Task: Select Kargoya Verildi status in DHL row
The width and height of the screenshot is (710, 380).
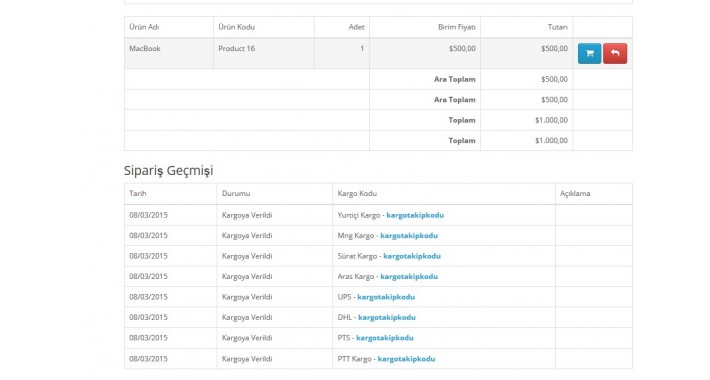Action: tap(247, 317)
